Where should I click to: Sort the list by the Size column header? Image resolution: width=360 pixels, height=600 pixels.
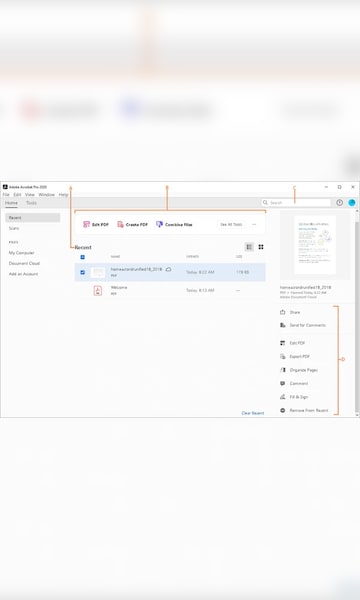tap(239, 256)
